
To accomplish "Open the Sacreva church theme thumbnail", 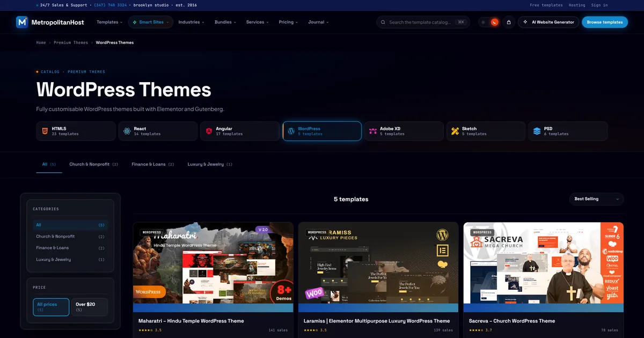I will click(x=544, y=267).
